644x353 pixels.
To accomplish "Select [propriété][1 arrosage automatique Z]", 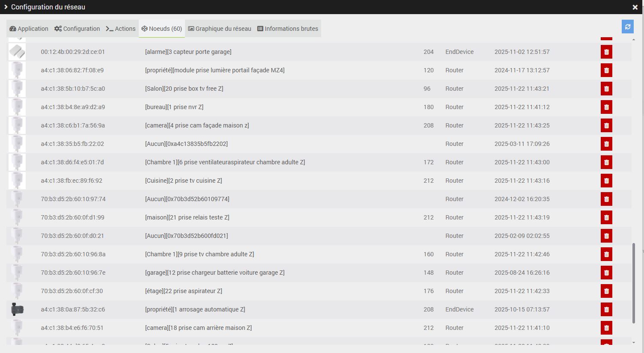I will point(195,309).
